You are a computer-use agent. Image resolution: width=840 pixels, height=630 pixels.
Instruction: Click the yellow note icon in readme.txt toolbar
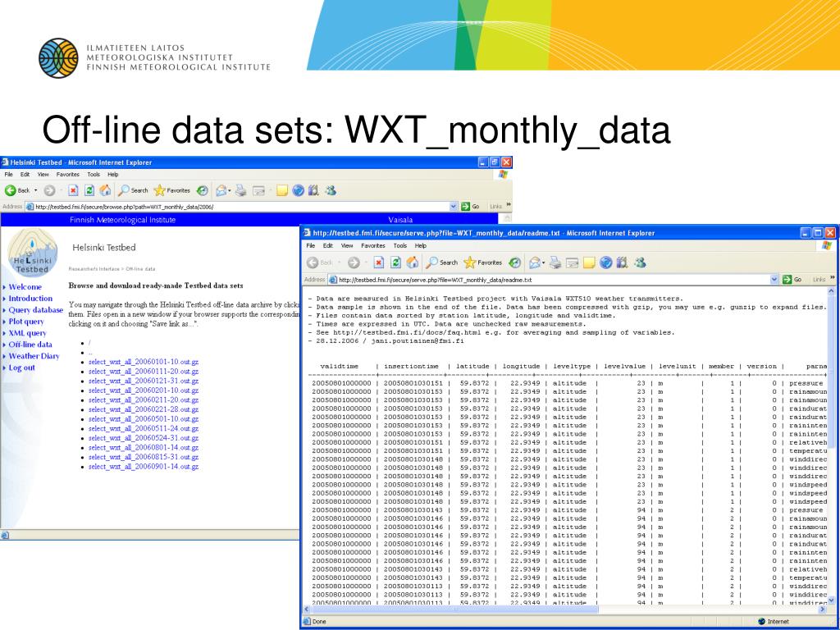tap(589, 262)
